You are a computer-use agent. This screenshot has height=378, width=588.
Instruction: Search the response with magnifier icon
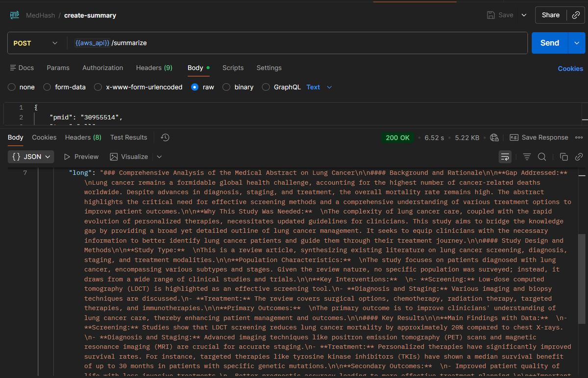(542, 157)
